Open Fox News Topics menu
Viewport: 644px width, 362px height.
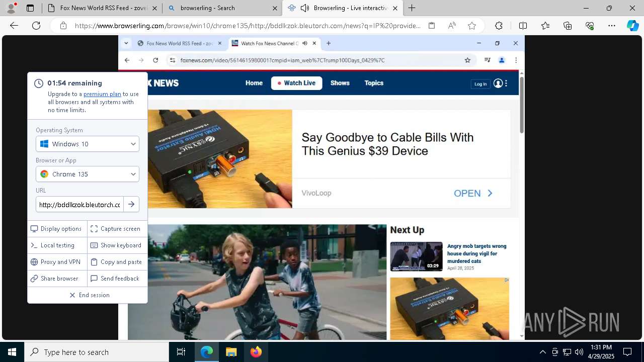click(374, 83)
